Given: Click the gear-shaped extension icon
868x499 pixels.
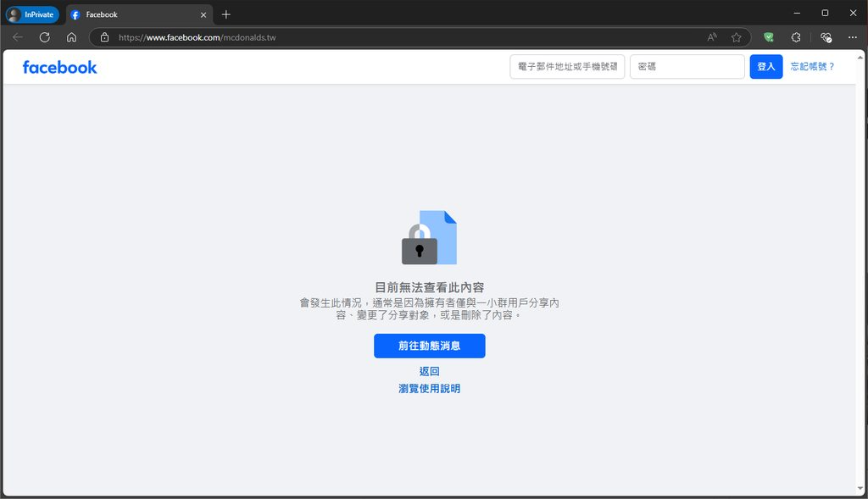Looking at the screenshot, I should point(796,37).
